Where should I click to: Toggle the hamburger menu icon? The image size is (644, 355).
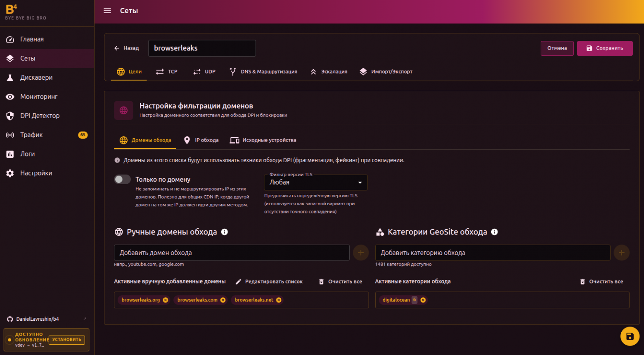point(107,11)
